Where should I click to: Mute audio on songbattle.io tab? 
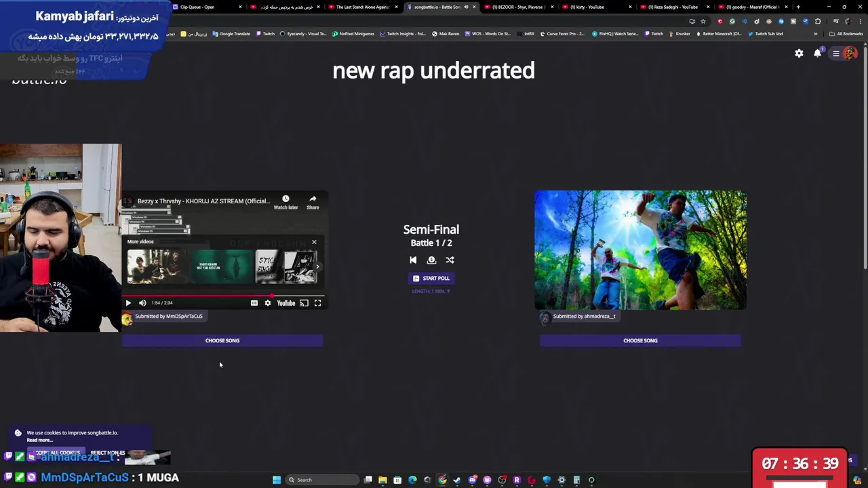[x=466, y=7]
